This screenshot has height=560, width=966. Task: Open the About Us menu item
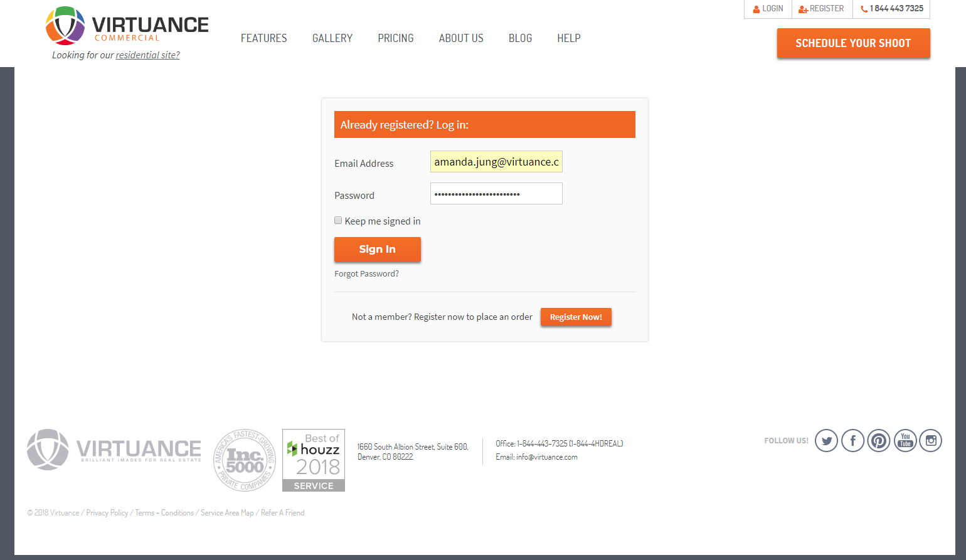pyautogui.click(x=461, y=38)
